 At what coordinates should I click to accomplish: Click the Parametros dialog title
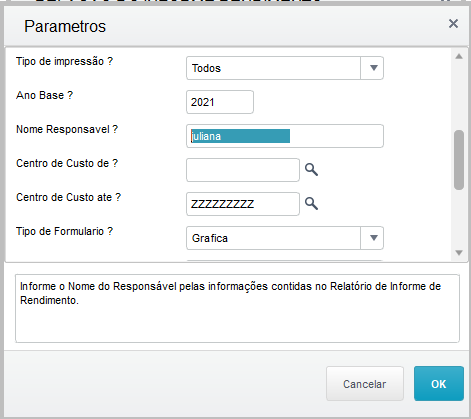[65, 26]
